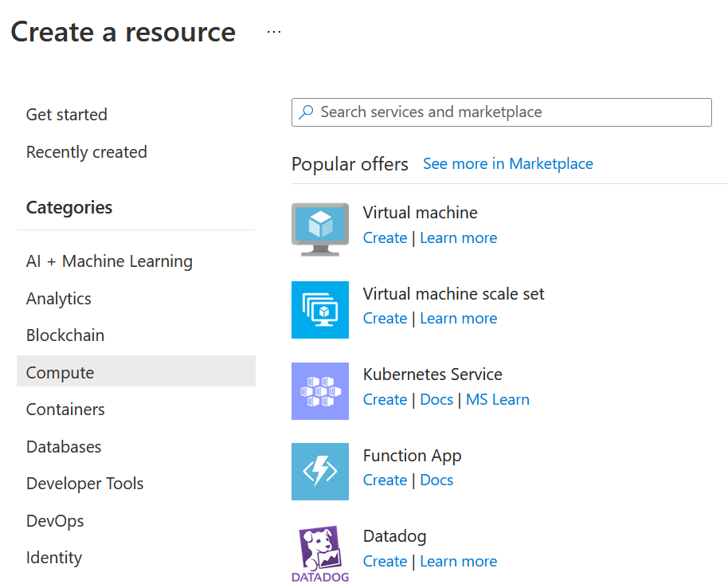Open the Recently created section
Image resolution: width=728 pixels, height=588 pixels.
click(87, 152)
